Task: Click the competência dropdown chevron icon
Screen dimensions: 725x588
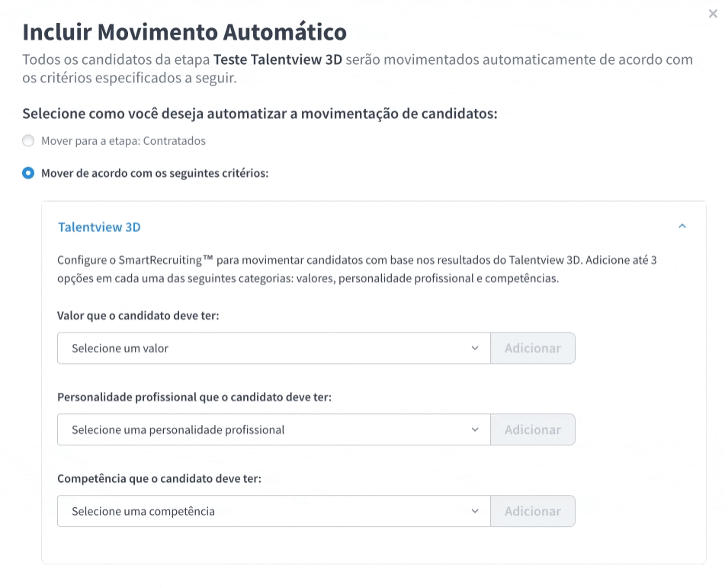Action: pyautogui.click(x=476, y=511)
